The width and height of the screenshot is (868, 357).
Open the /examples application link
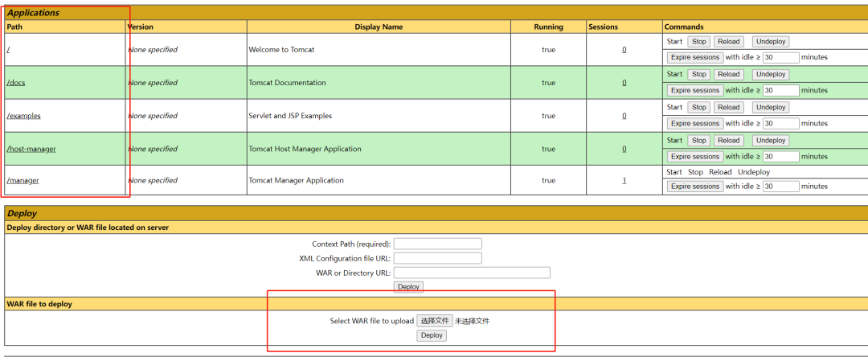click(24, 116)
